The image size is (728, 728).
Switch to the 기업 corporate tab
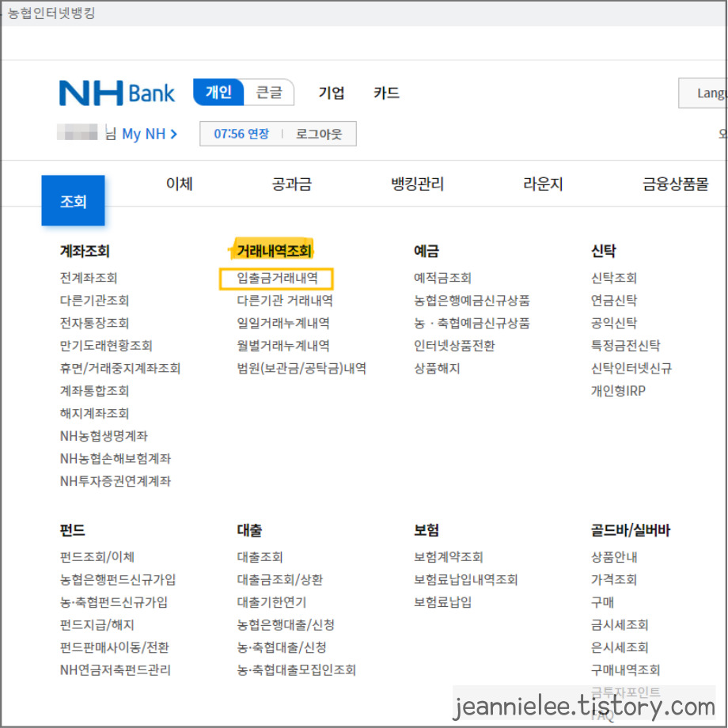(x=332, y=92)
